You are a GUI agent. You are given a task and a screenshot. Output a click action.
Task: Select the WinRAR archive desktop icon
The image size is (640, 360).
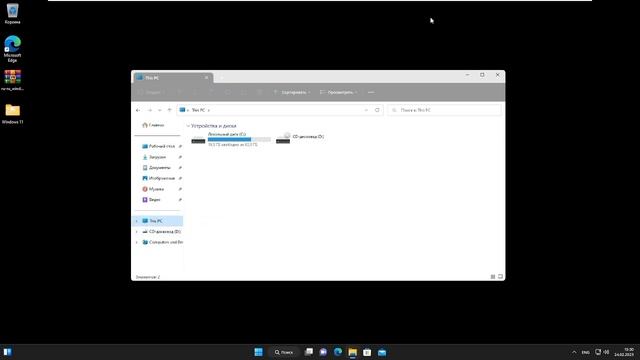12,80
